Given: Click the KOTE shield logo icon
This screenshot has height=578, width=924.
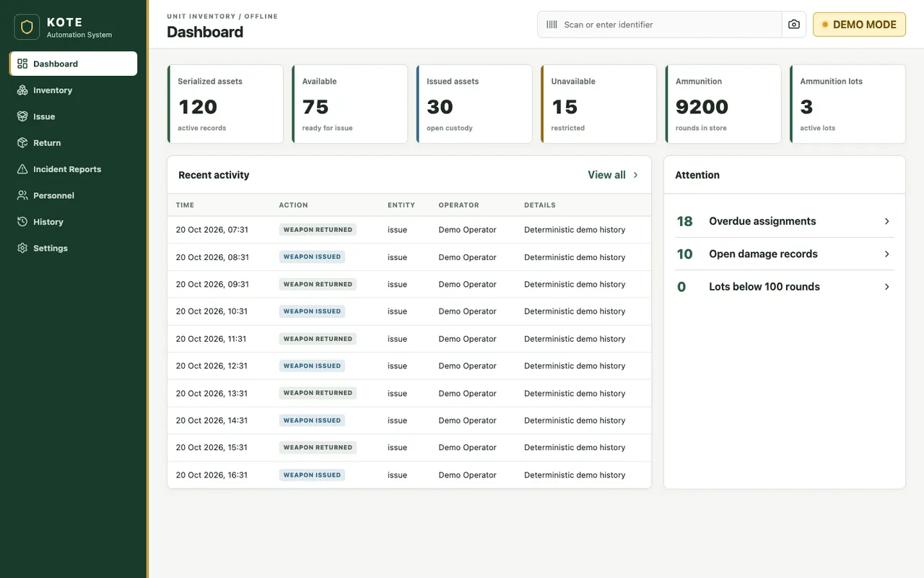Looking at the screenshot, I should [27, 27].
